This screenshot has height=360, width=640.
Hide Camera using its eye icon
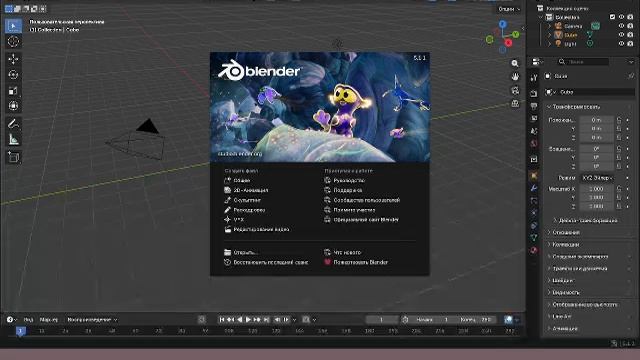pyautogui.click(x=621, y=26)
